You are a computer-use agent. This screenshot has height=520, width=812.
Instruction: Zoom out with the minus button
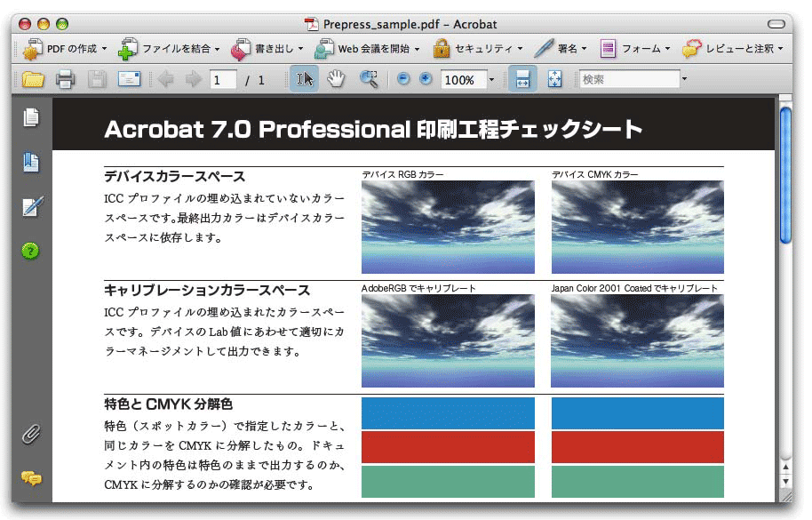coord(403,79)
